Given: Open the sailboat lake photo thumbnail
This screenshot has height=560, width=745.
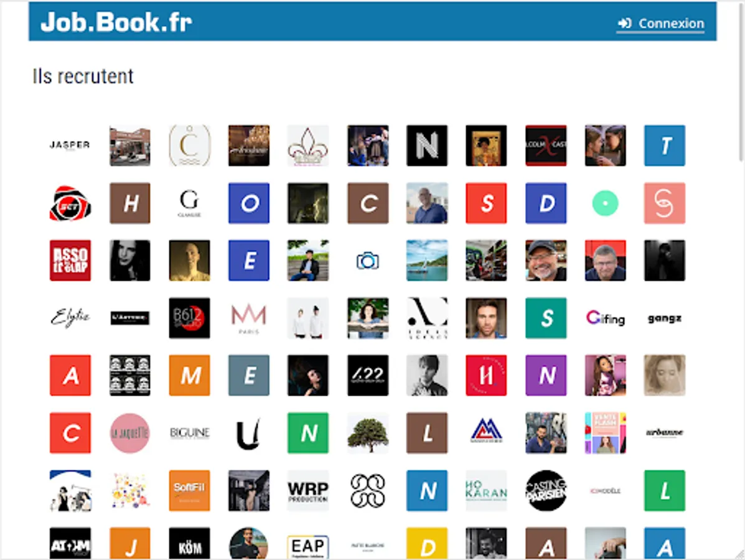Looking at the screenshot, I should pyautogui.click(x=427, y=261).
